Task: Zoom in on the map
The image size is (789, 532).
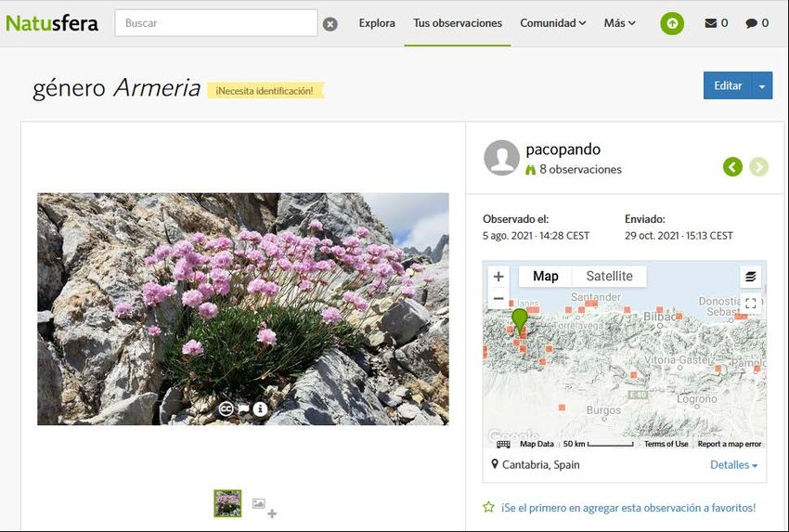Action: click(x=498, y=277)
